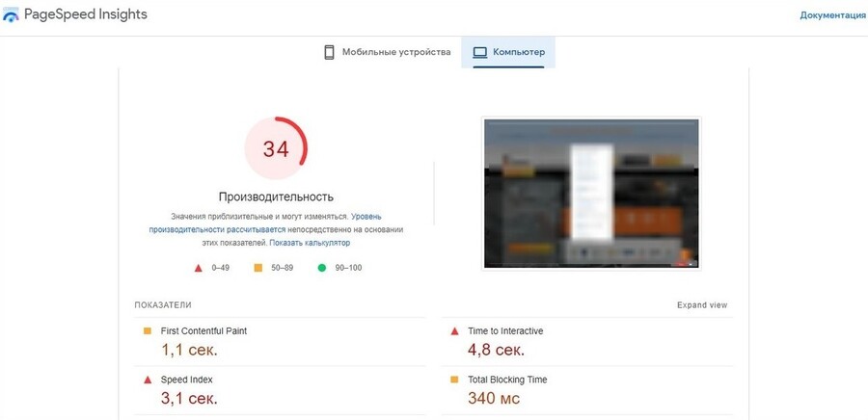Toggle Expand view for metrics
This screenshot has height=420, width=868.
tap(702, 305)
